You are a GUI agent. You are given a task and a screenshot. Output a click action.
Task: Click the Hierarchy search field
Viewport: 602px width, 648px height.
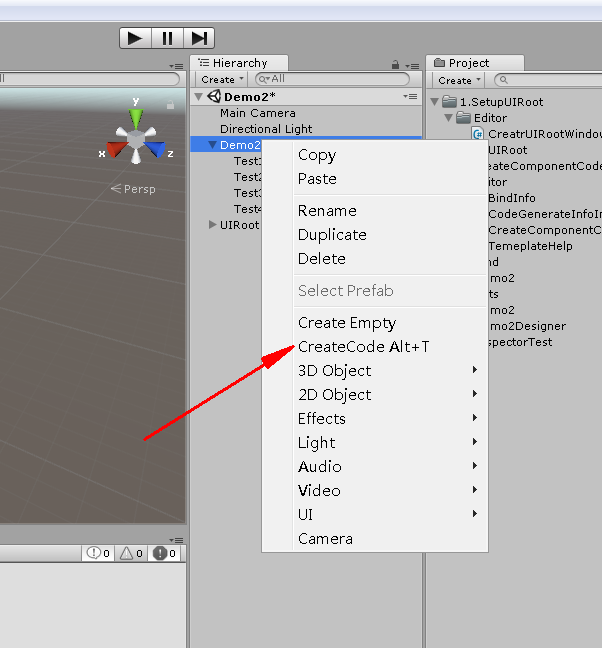[332, 79]
